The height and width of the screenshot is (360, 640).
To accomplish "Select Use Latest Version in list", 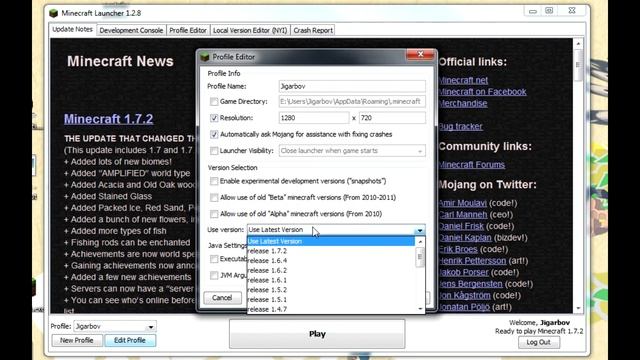I will [x=331, y=241].
